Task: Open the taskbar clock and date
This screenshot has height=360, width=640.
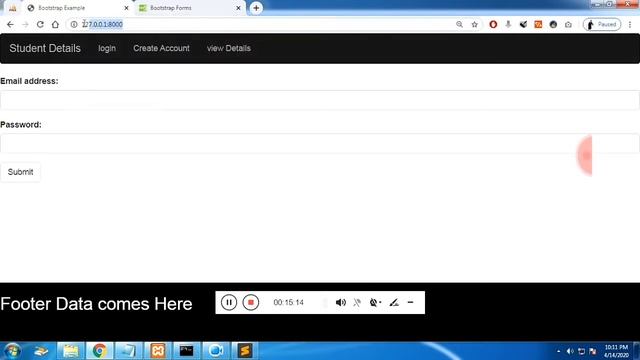Action: pos(616,351)
